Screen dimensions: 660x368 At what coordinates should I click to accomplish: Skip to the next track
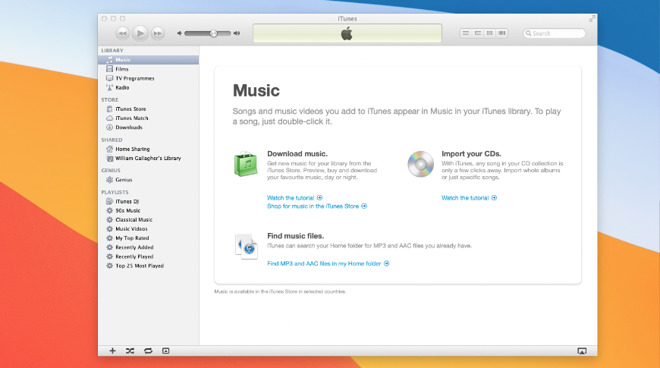(157, 33)
